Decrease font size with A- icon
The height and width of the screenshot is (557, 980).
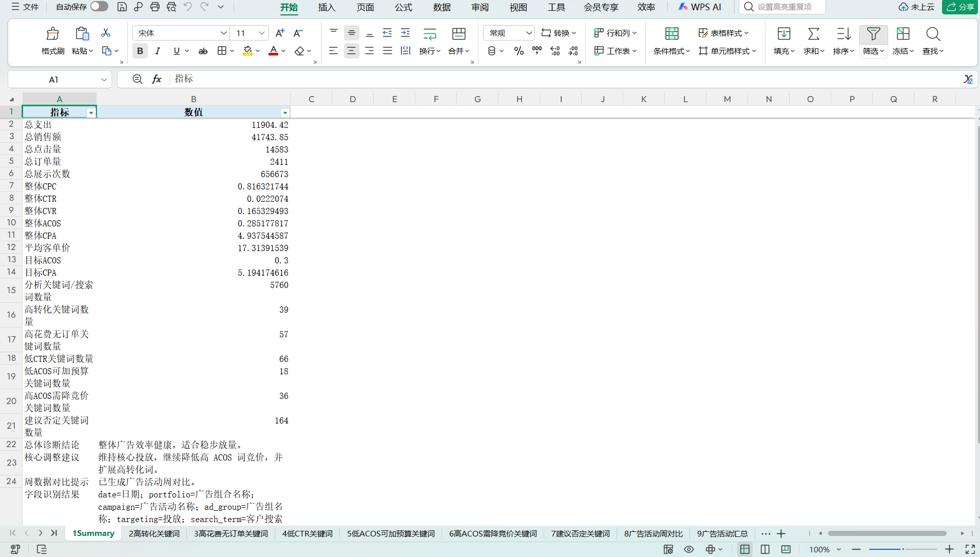click(298, 33)
